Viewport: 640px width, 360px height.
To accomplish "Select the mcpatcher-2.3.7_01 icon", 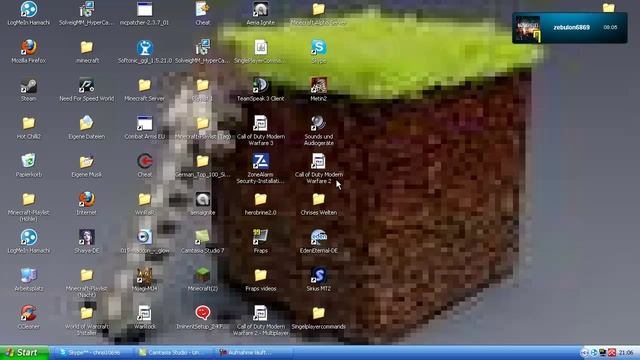I will click(144, 9).
